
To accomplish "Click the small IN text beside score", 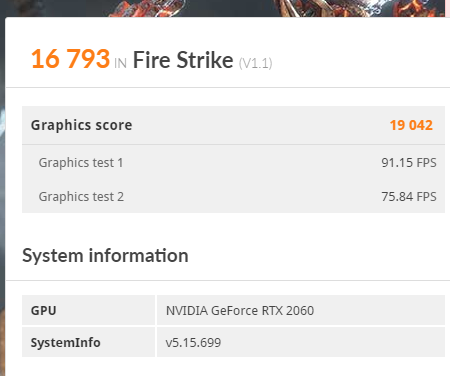I will (x=120, y=63).
